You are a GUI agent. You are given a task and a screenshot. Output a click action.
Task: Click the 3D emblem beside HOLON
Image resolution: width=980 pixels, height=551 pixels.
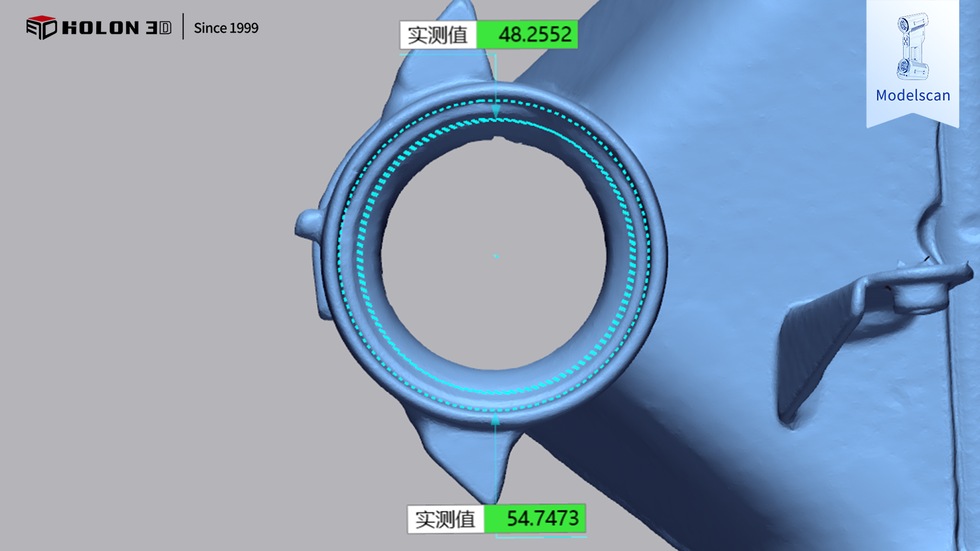pos(159,28)
